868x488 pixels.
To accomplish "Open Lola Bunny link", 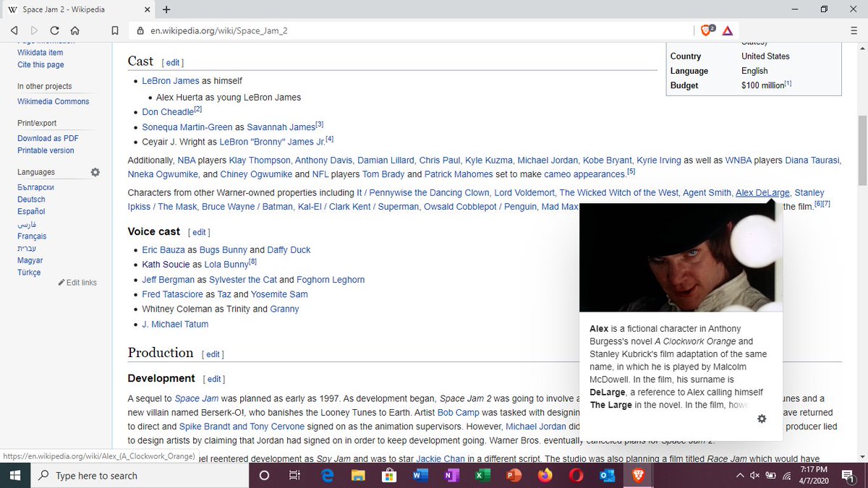I will [226, 265].
